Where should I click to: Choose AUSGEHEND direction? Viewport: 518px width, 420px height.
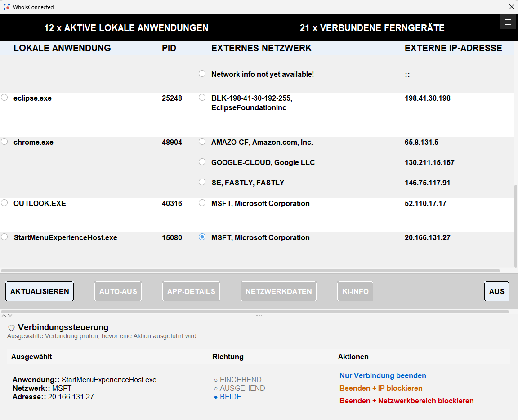click(239, 388)
